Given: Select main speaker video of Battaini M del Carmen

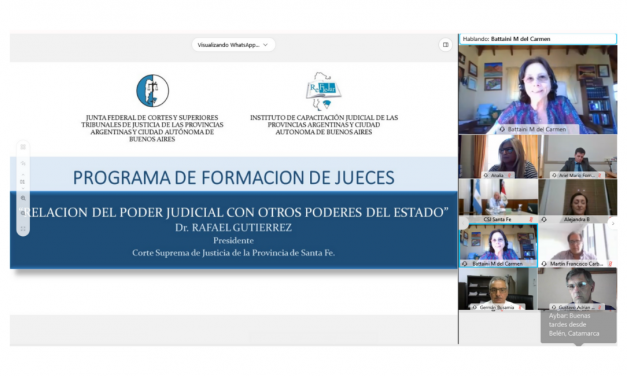Looking at the screenshot, I should [538, 89].
